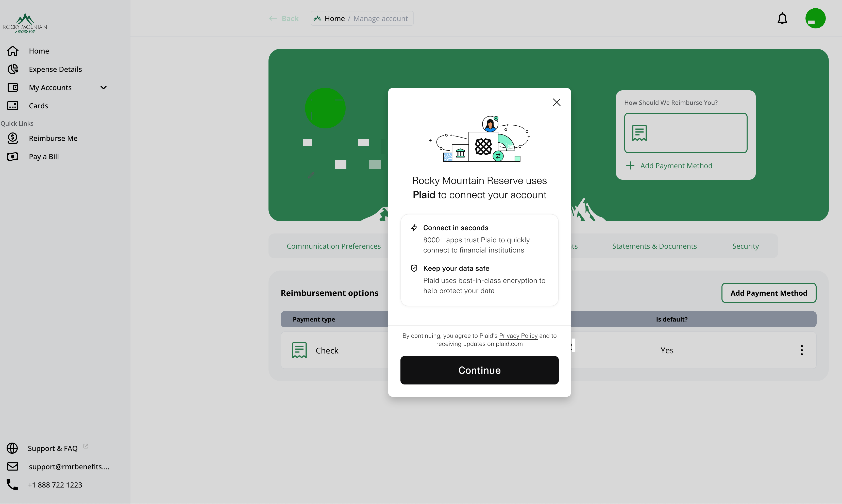The image size is (842, 504).
Task: Expand the My Accounts chevron
Action: click(104, 88)
